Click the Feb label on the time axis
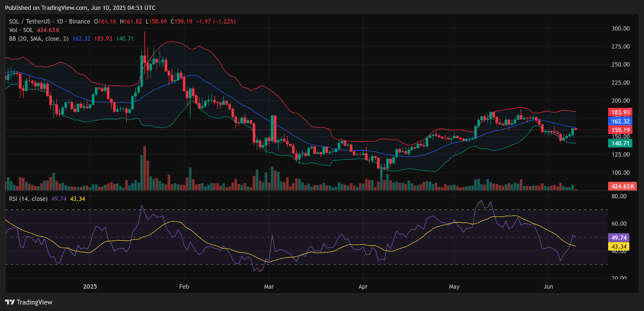 (184, 286)
